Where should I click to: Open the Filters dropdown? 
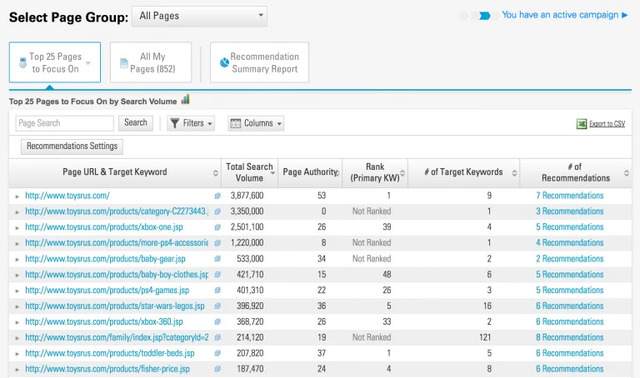pyautogui.click(x=191, y=123)
